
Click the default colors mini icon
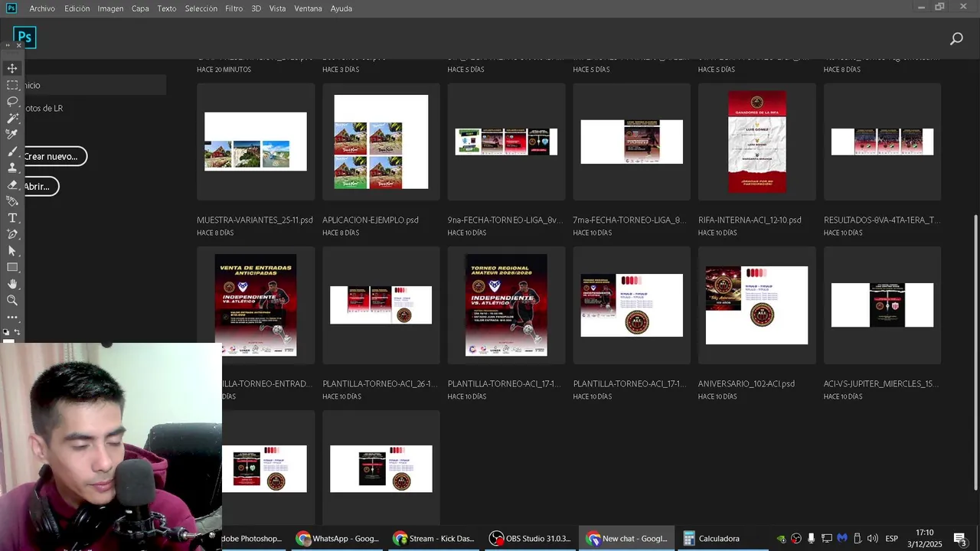(x=7, y=332)
